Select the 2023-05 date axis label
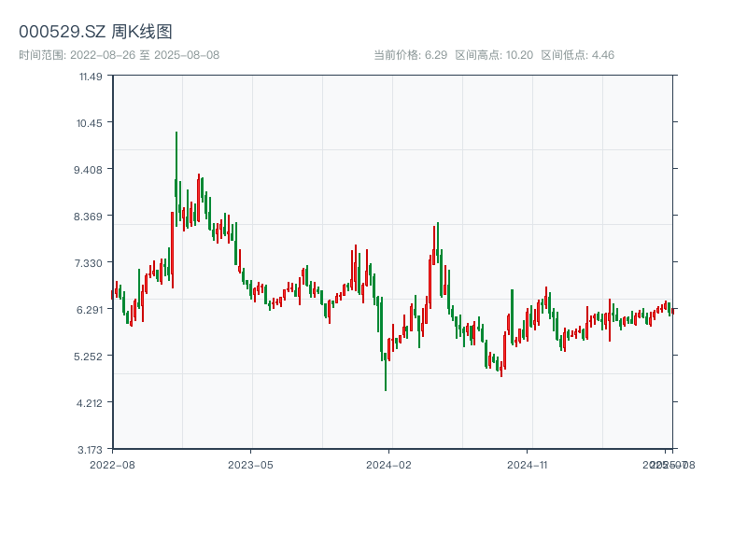 click(250, 464)
